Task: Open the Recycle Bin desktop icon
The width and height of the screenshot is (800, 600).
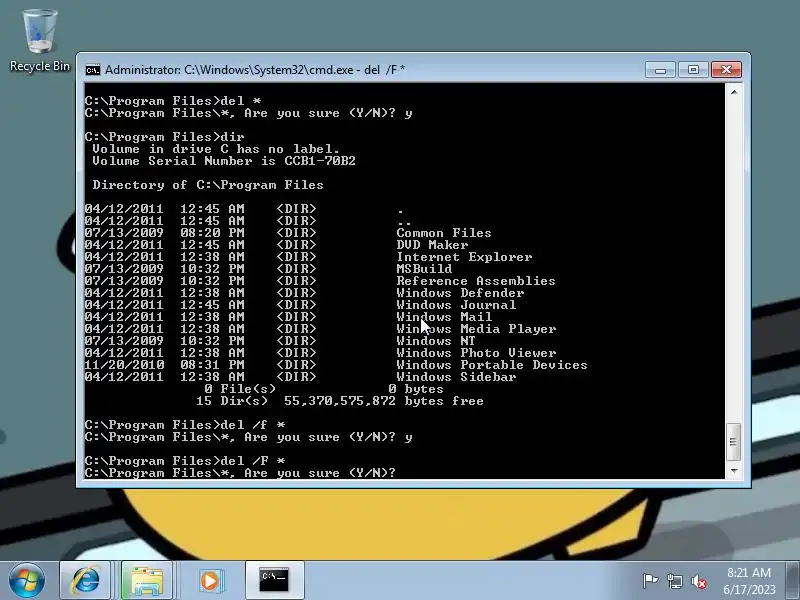Action: 39,41
